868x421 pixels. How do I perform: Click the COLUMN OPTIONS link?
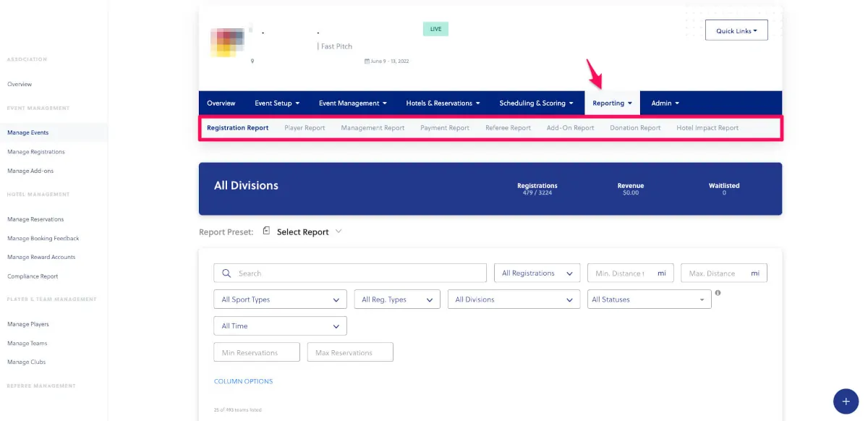point(244,381)
